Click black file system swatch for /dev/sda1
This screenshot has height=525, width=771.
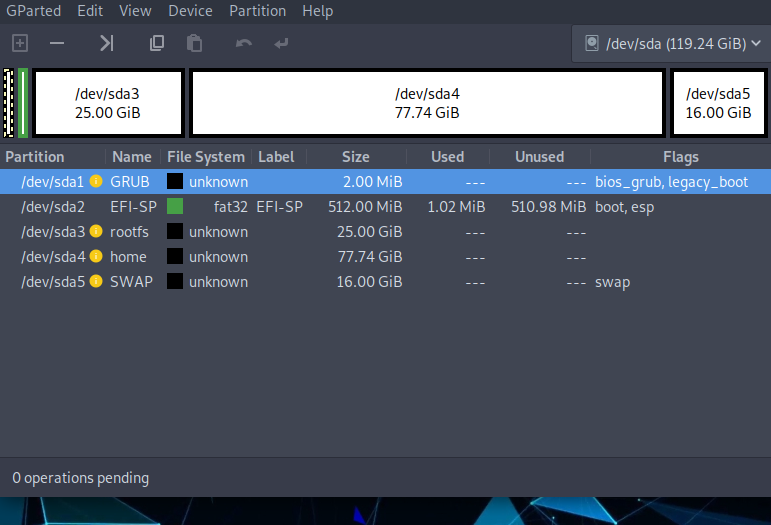(175, 181)
